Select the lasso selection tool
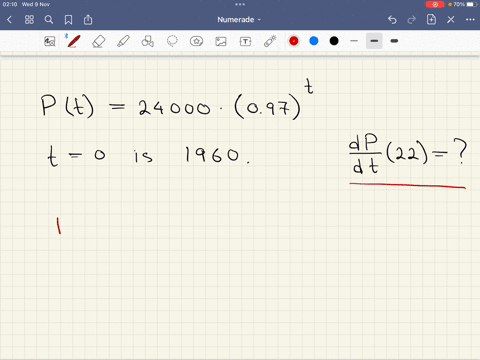 [172, 41]
